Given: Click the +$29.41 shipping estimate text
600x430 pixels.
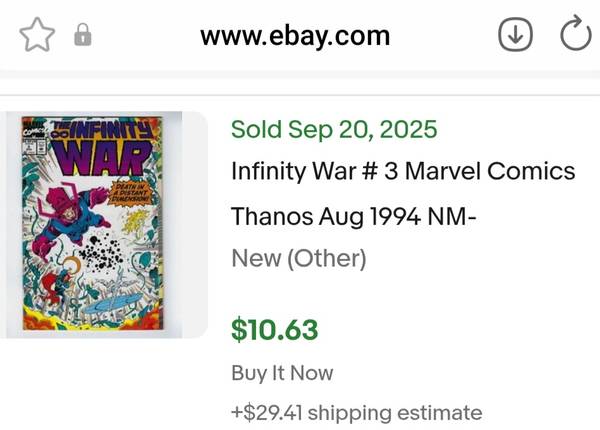Looking at the screenshot, I should point(357,412).
